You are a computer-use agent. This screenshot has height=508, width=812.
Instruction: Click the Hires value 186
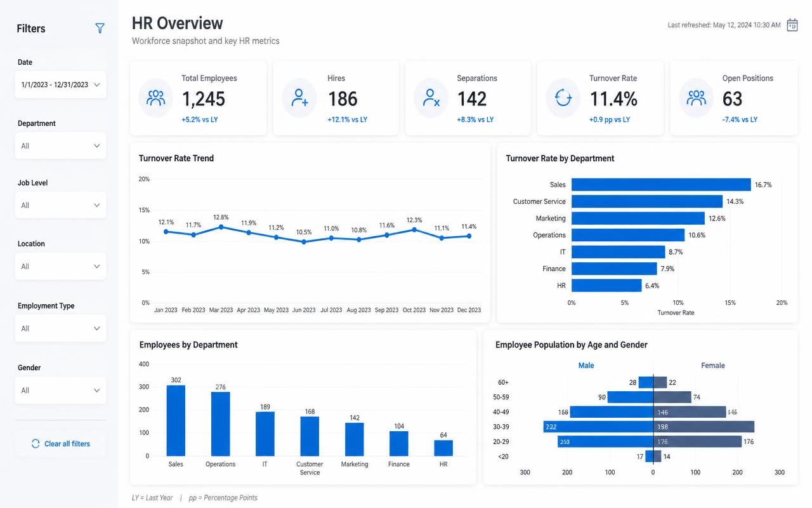343,98
